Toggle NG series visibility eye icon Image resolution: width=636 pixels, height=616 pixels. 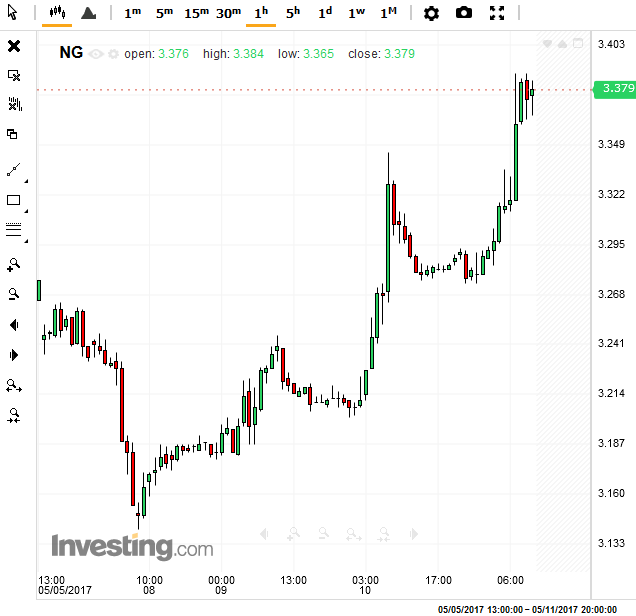click(x=96, y=53)
